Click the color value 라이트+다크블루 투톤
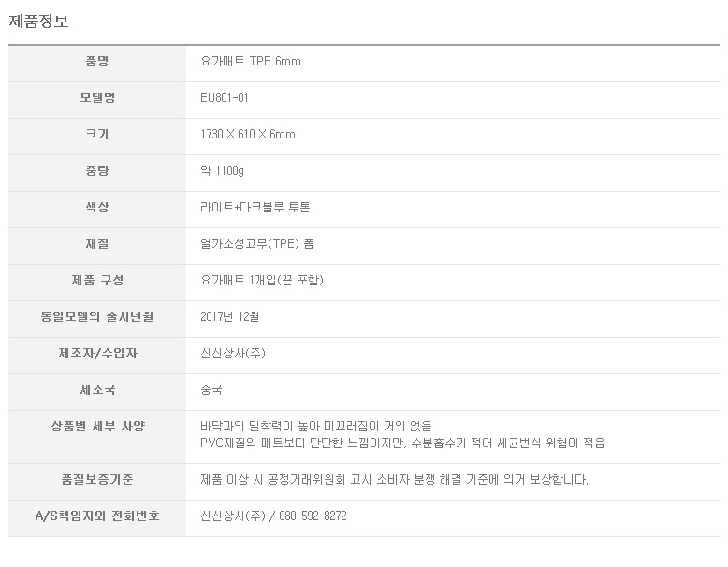This screenshot has width=728, height=567. [x=255, y=208]
